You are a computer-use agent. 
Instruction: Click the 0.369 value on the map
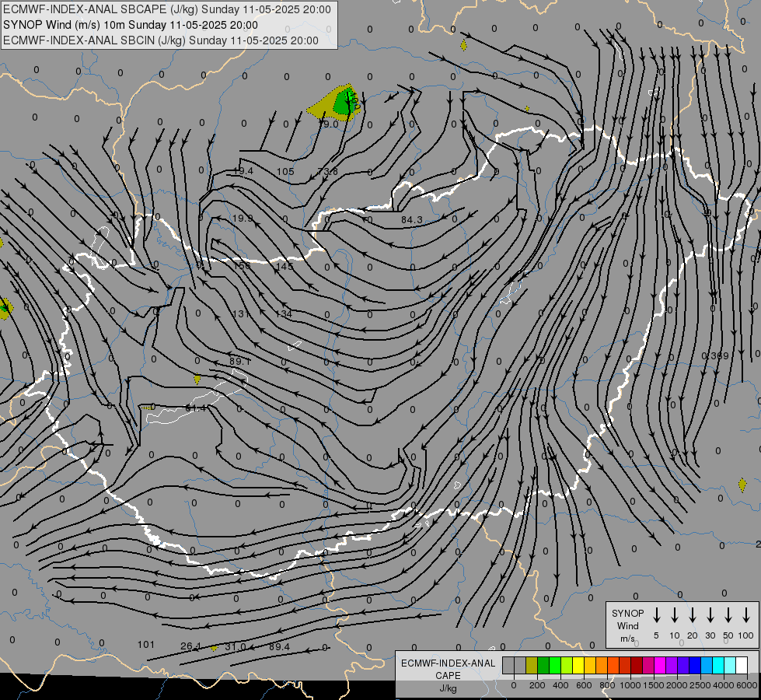(x=715, y=356)
